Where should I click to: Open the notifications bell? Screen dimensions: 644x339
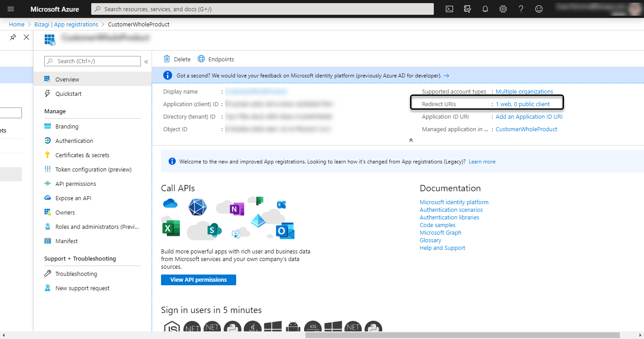coord(485,9)
